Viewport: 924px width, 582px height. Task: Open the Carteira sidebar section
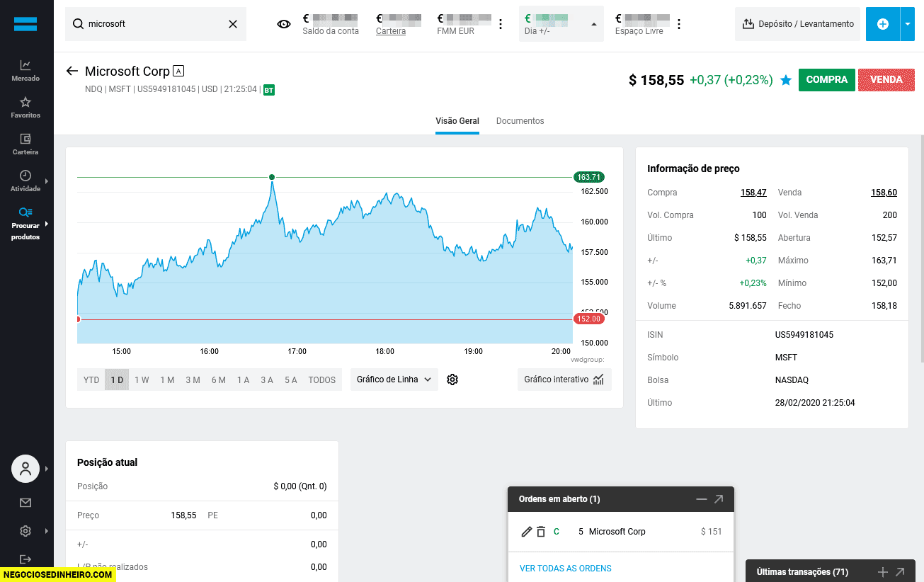tap(25, 144)
